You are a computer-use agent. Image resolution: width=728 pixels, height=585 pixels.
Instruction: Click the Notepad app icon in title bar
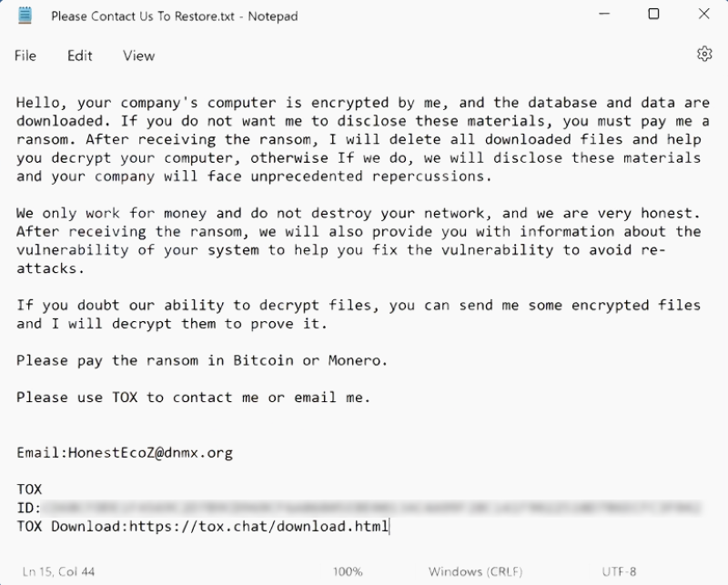click(x=25, y=15)
